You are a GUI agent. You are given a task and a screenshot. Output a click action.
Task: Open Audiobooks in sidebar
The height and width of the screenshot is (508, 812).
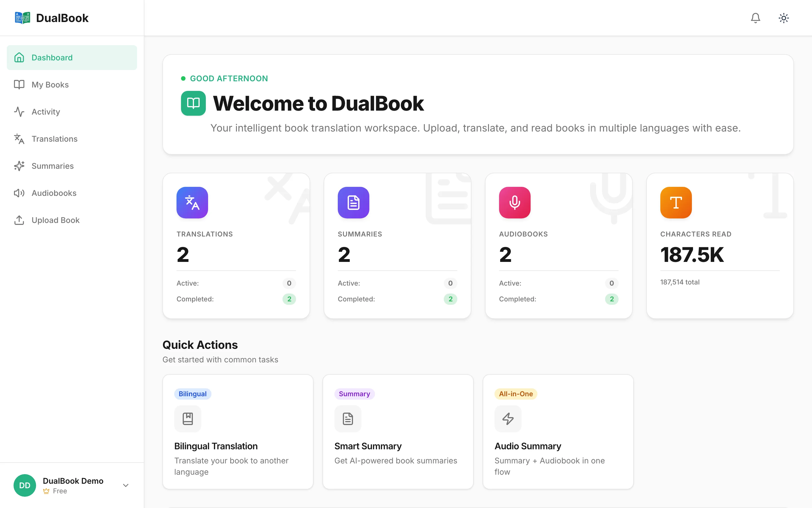pyautogui.click(x=72, y=193)
